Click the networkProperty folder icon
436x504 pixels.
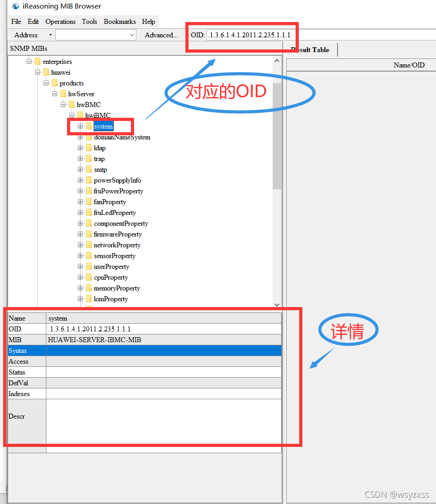click(89, 245)
